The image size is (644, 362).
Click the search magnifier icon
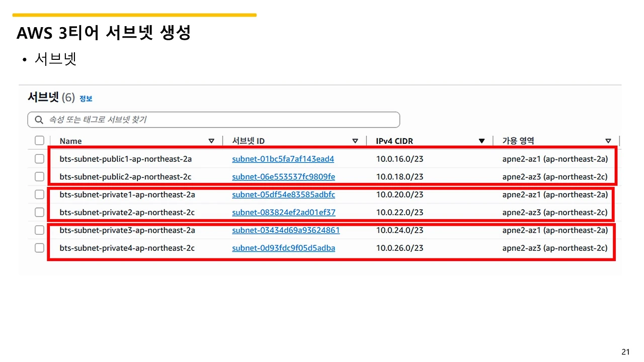tap(39, 120)
